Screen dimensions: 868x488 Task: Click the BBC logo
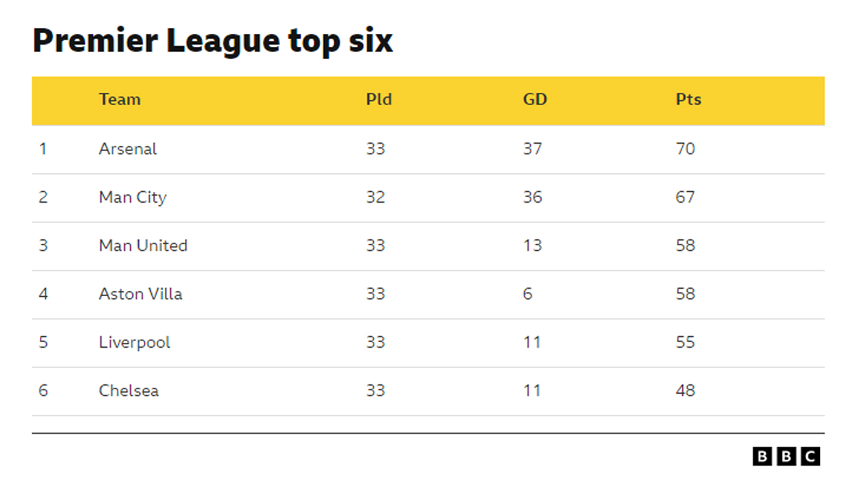786,456
